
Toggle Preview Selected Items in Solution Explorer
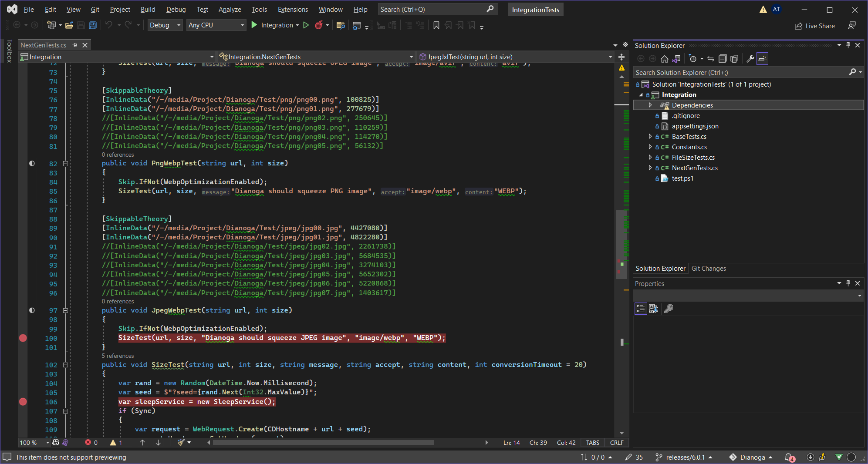762,59
